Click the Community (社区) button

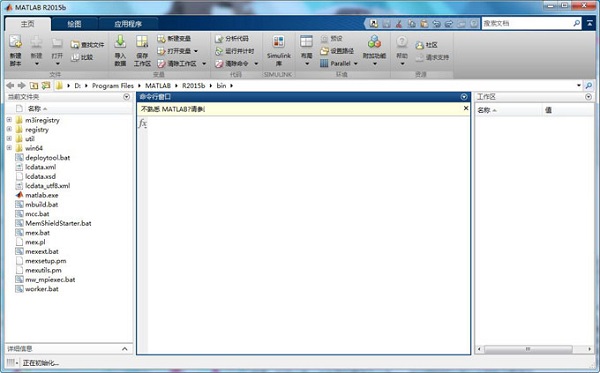(426, 45)
